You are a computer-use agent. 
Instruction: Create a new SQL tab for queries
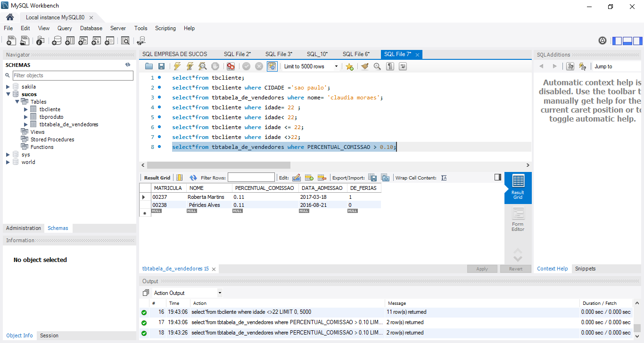point(11,41)
